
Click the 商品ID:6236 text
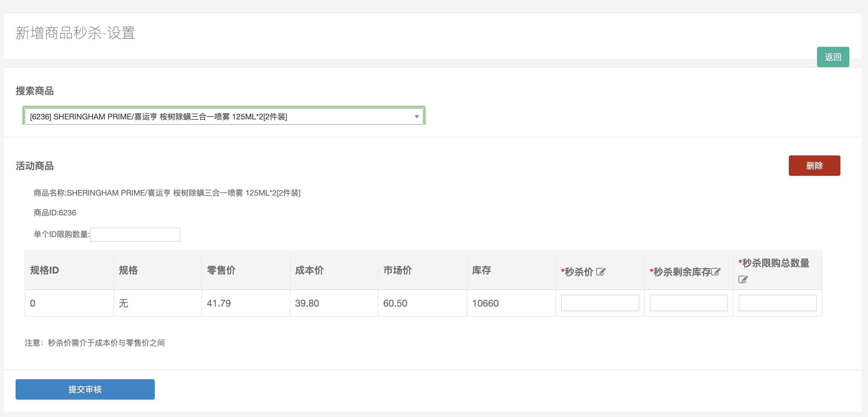coord(55,213)
